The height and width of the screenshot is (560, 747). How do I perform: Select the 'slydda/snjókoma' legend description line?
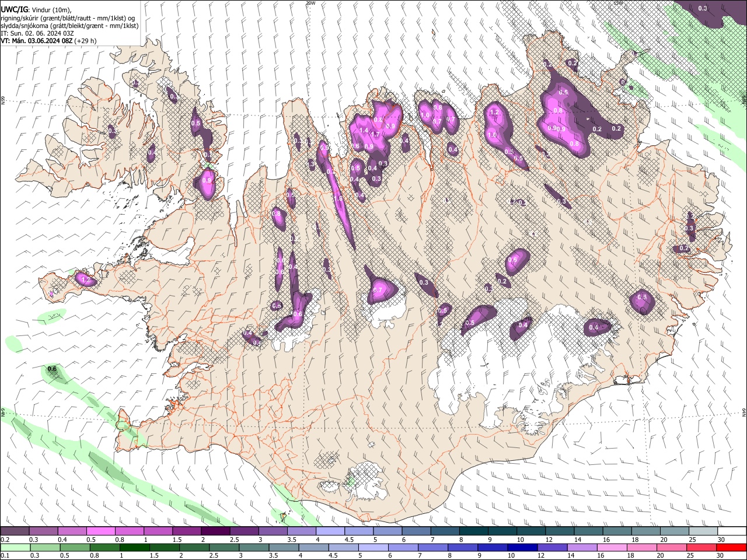tap(70, 26)
